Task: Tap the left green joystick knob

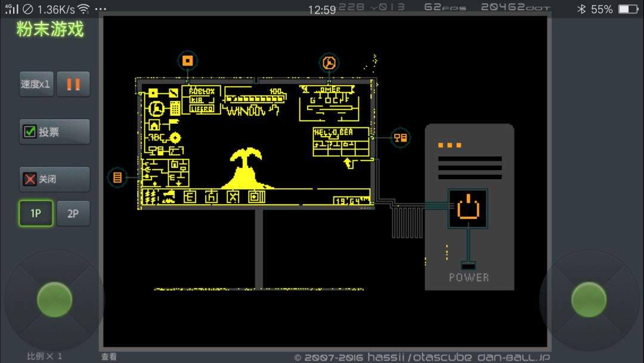Action: tap(55, 300)
